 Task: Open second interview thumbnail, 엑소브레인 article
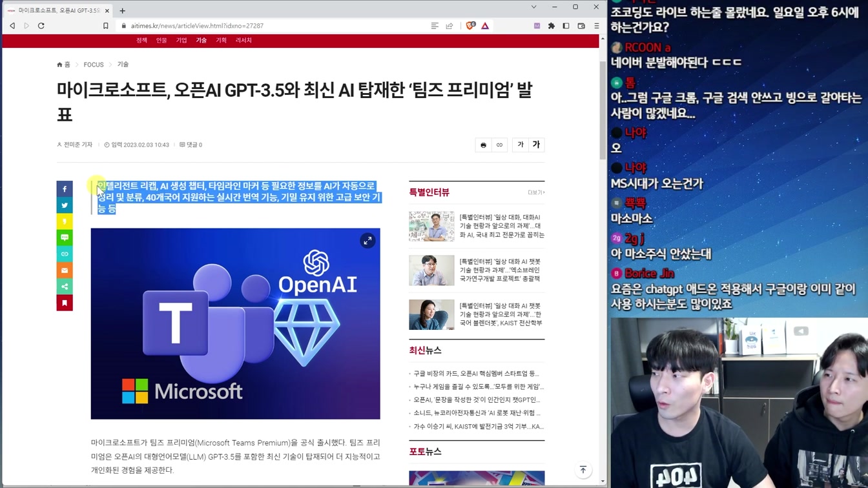tap(431, 270)
